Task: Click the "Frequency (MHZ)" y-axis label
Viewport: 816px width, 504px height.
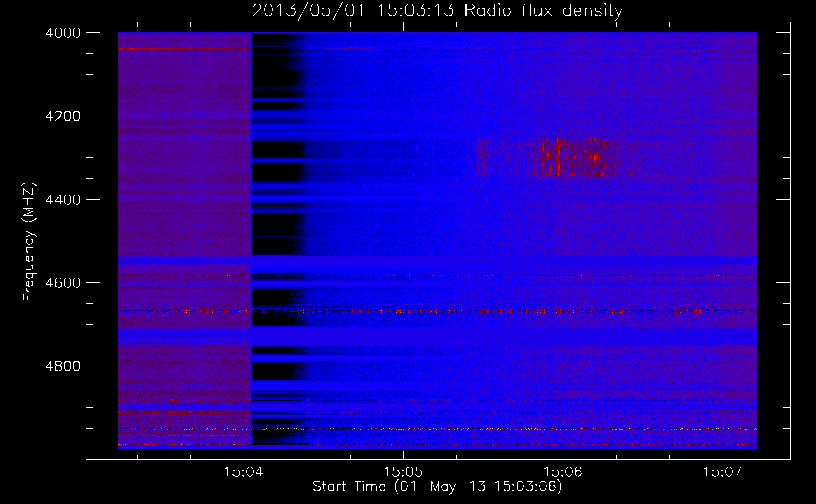Action: point(29,242)
